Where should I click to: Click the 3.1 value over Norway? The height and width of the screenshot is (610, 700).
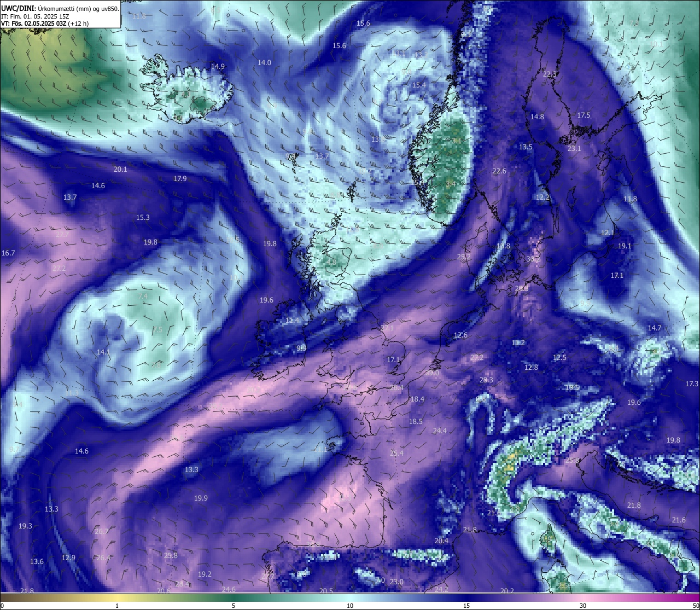tap(457, 141)
